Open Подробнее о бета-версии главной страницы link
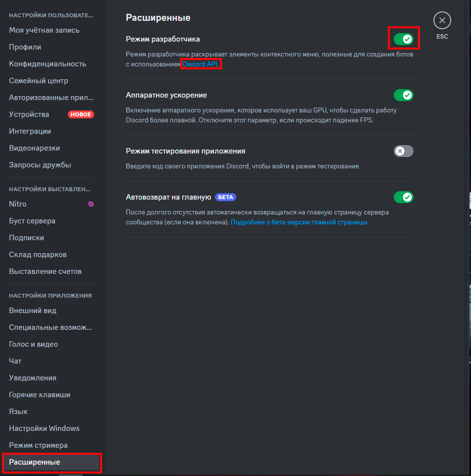The height and width of the screenshot is (476, 471). (x=300, y=222)
